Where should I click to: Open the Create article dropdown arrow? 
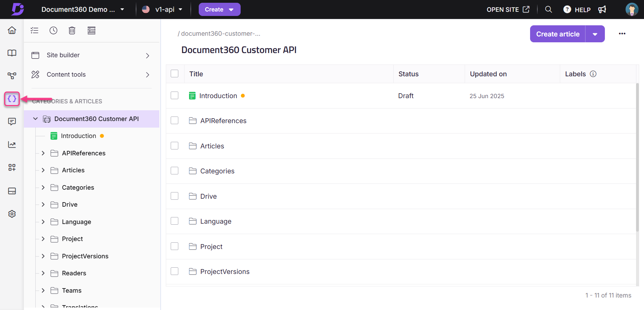595,34
